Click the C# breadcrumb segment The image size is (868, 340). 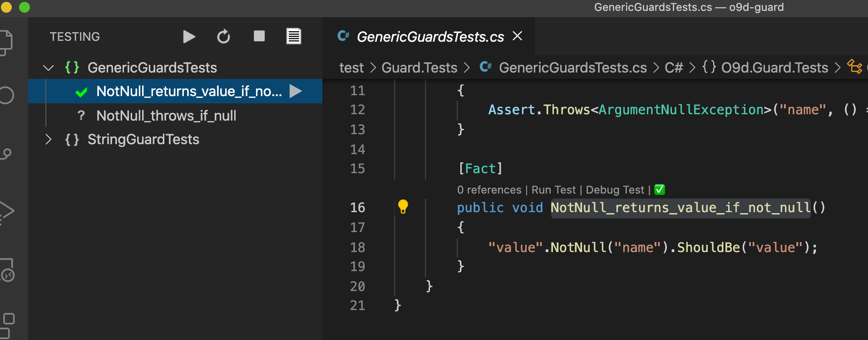click(x=674, y=68)
